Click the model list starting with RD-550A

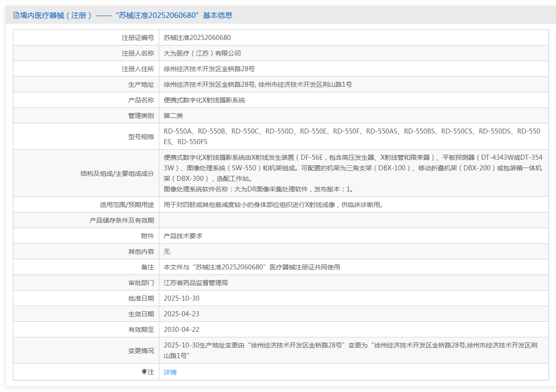point(352,136)
